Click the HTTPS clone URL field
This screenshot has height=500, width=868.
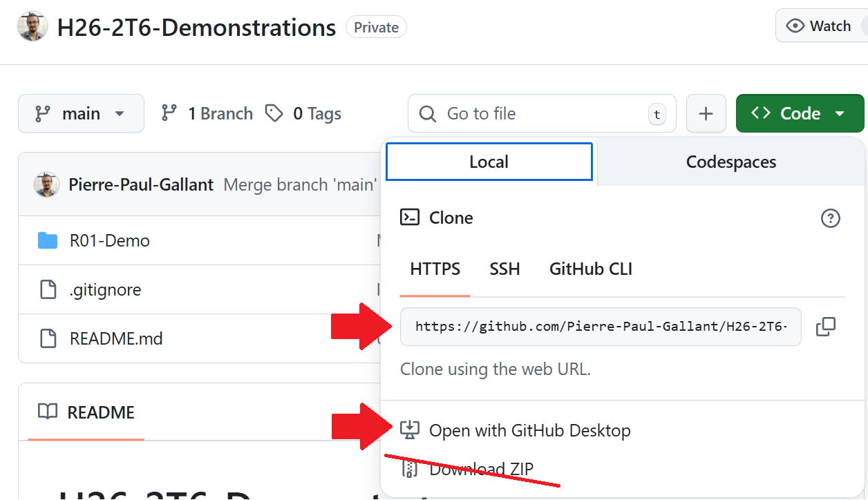(600, 327)
